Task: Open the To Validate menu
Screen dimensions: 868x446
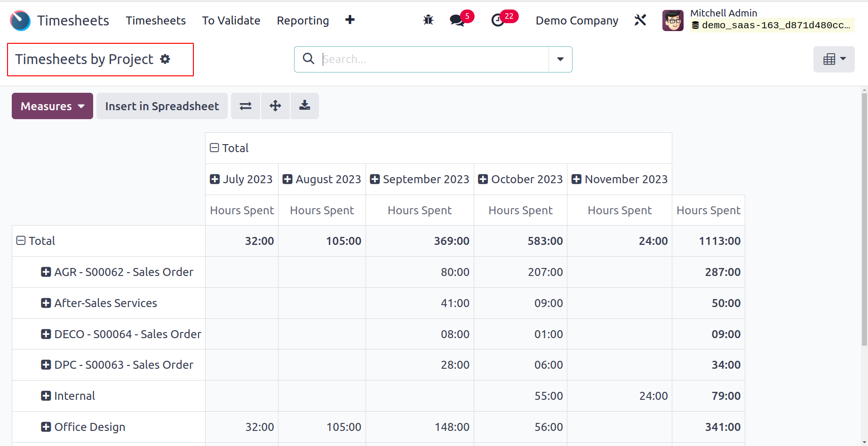Action: point(231,20)
